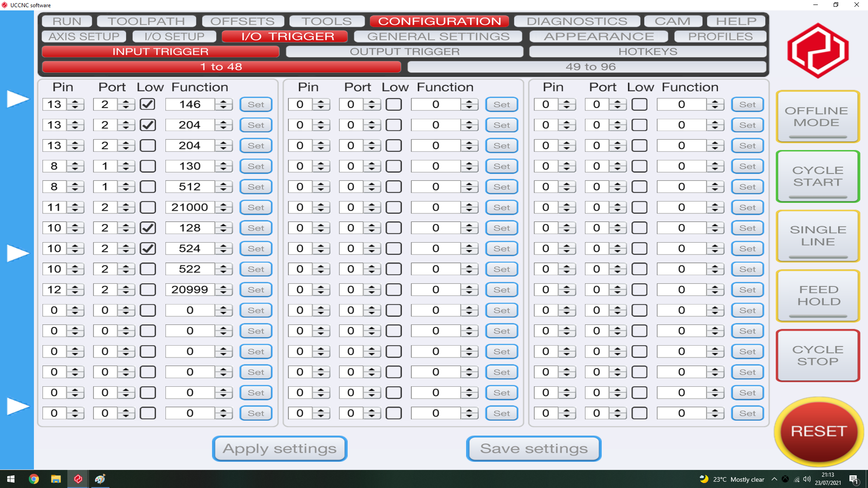Open File Explorer from the taskbar
Viewport: 868px width, 488px height.
pos(56,479)
